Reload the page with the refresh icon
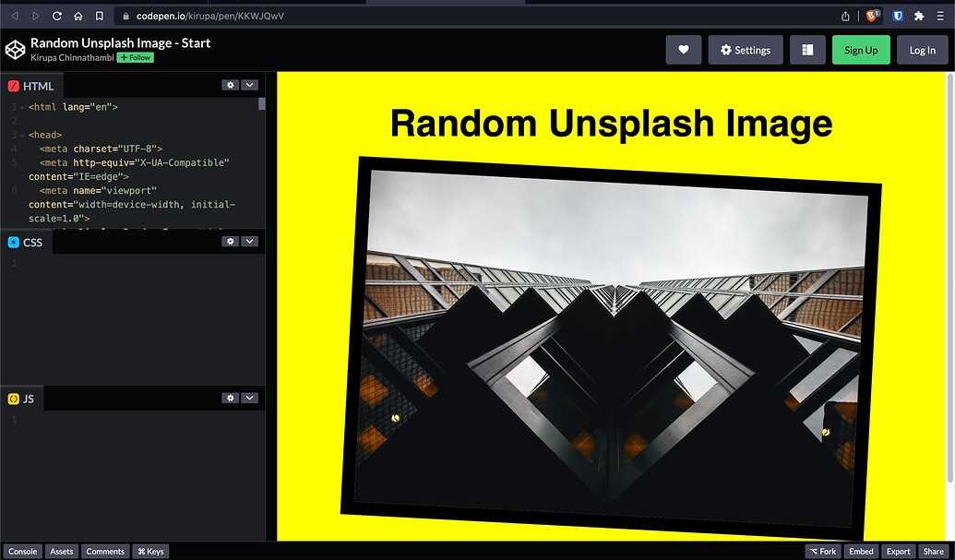The height and width of the screenshot is (560, 955). pyautogui.click(x=57, y=15)
